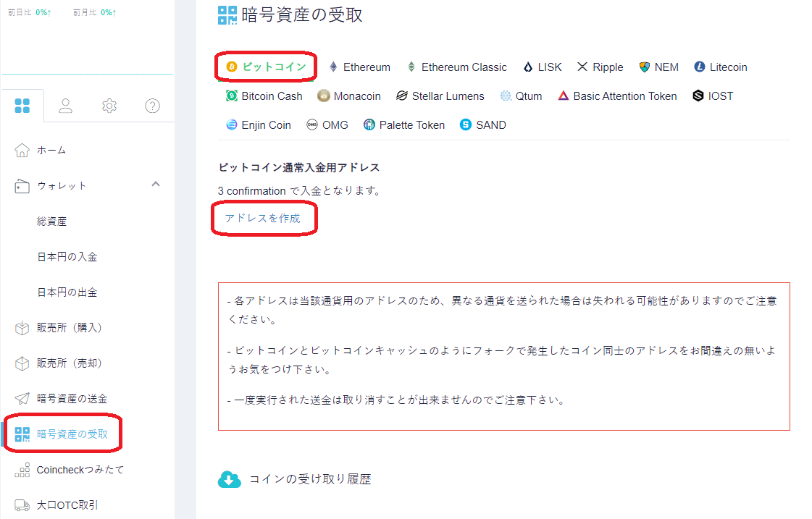Open 総資産 in the sidebar
The image size is (812, 519).
pos(51,221)
